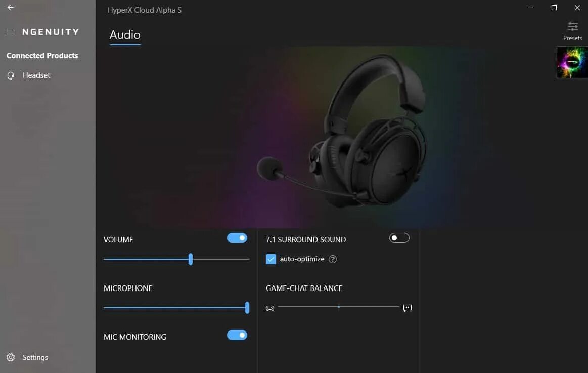Click the Presets label

573,38
